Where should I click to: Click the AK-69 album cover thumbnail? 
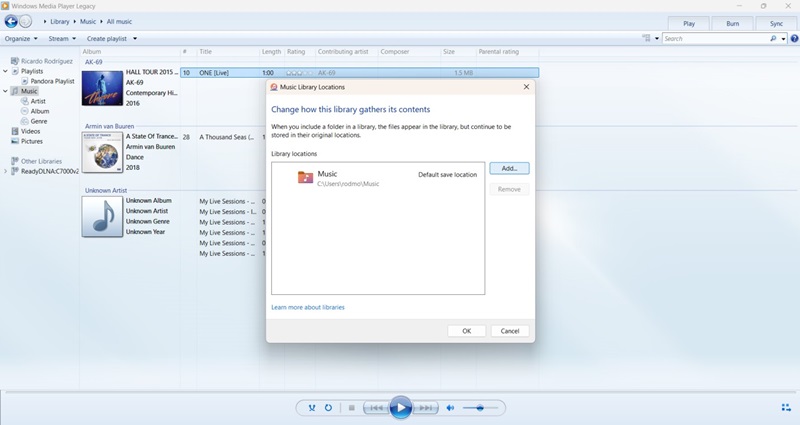point(103,88)
